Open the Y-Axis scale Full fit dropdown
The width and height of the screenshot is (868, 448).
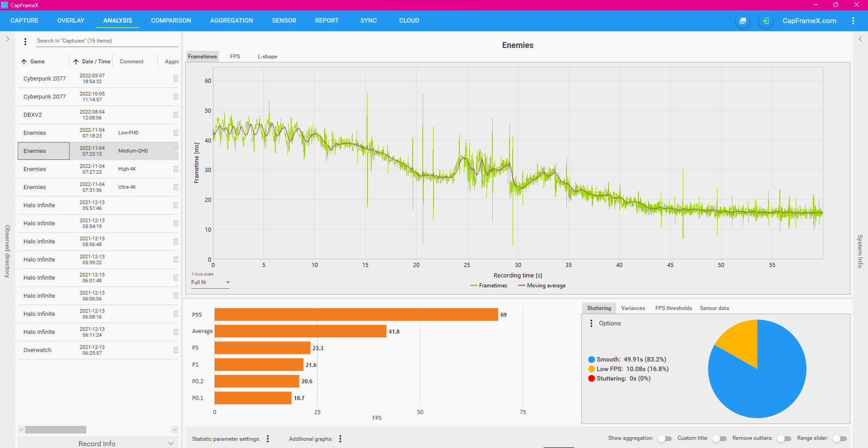pos(210,282)
